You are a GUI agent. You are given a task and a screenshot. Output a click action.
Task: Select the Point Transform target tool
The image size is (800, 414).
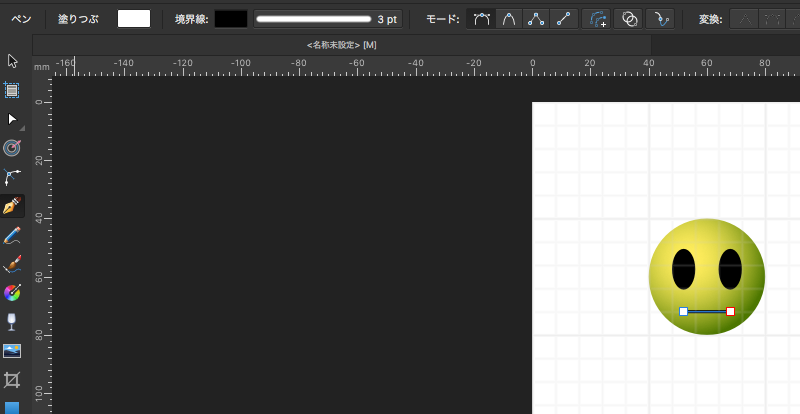pos(12,148)
